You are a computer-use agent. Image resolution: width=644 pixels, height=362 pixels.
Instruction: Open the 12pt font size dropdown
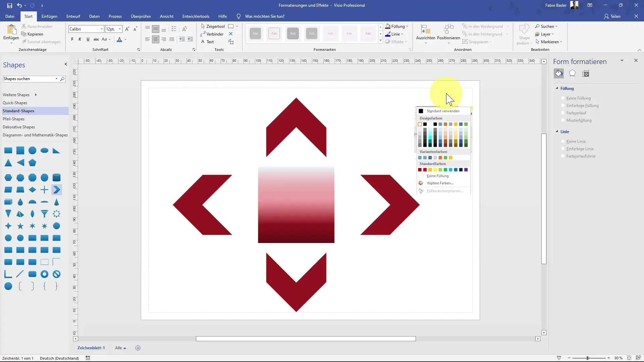point(120,29)
